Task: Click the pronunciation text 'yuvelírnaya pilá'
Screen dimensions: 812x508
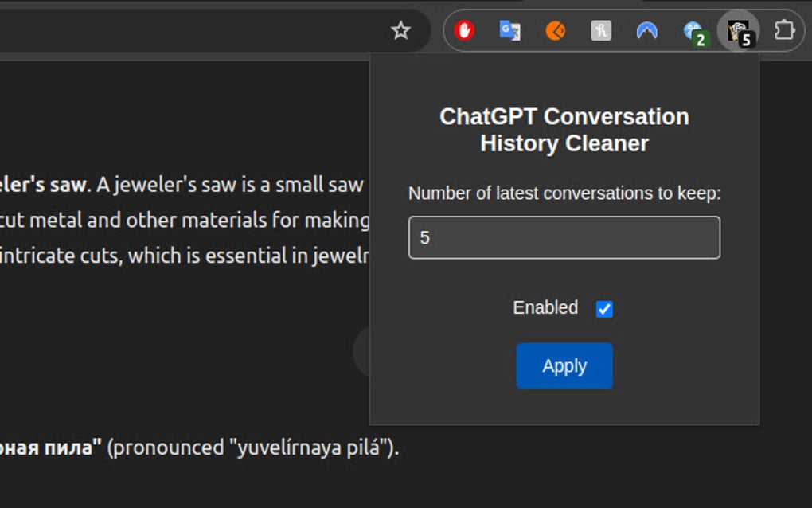Action: [x=311, y=447]
